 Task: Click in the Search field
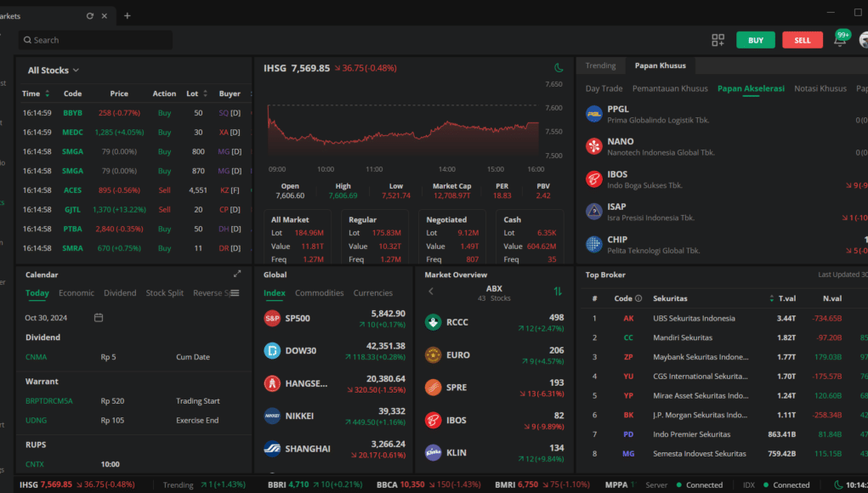[95, 40]
